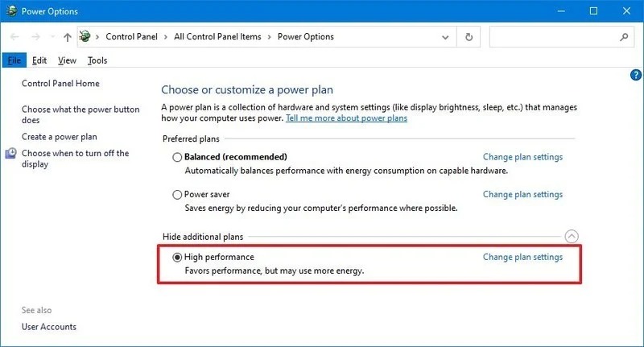Viewport: 644px width, 347px height.
Task: Select the High performance radio button
Action: 177,258
